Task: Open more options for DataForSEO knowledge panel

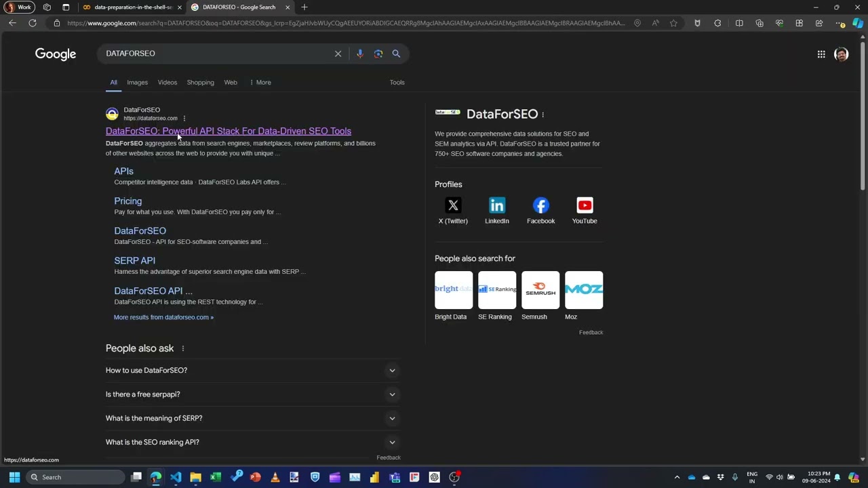Action: click(x=543, y=115)
